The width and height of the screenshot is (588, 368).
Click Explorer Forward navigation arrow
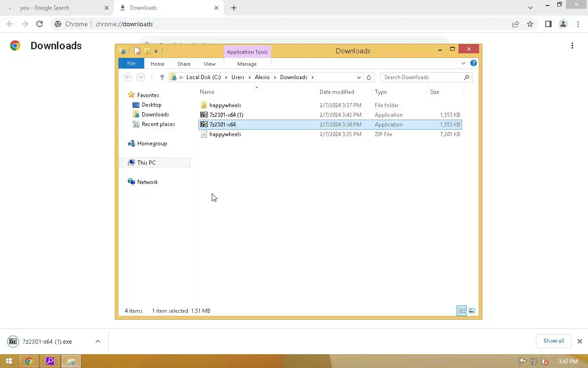(141, 77)
